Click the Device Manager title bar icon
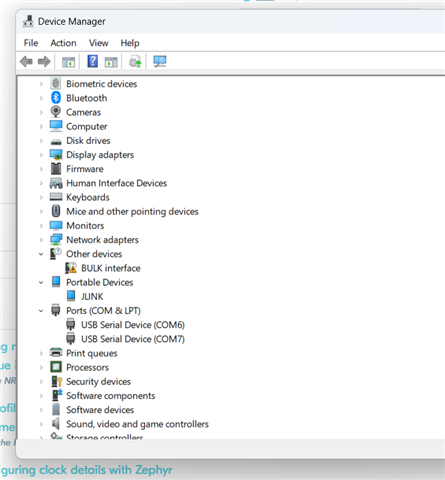 click(x=28, y=21)
